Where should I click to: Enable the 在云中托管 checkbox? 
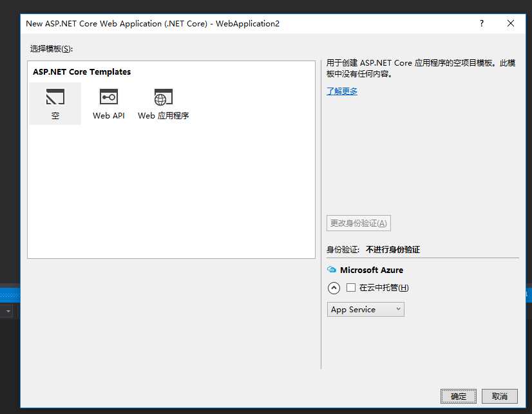(351, 288)
